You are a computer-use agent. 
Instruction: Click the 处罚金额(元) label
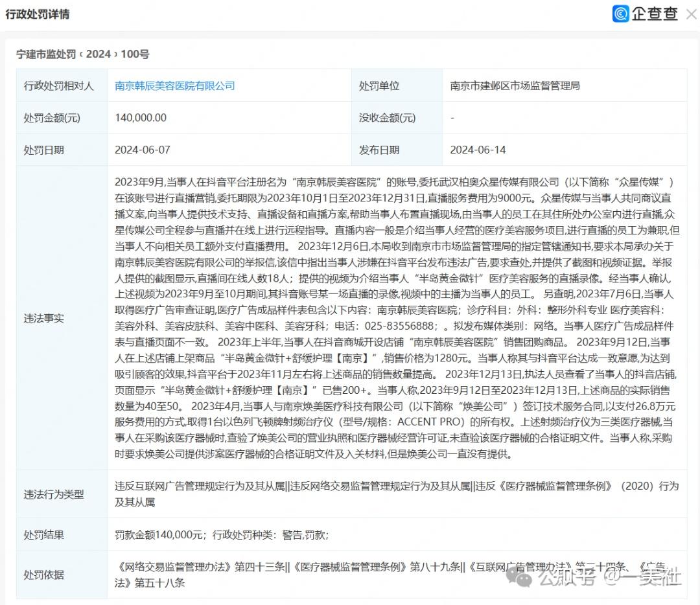(x=52, y=118)
